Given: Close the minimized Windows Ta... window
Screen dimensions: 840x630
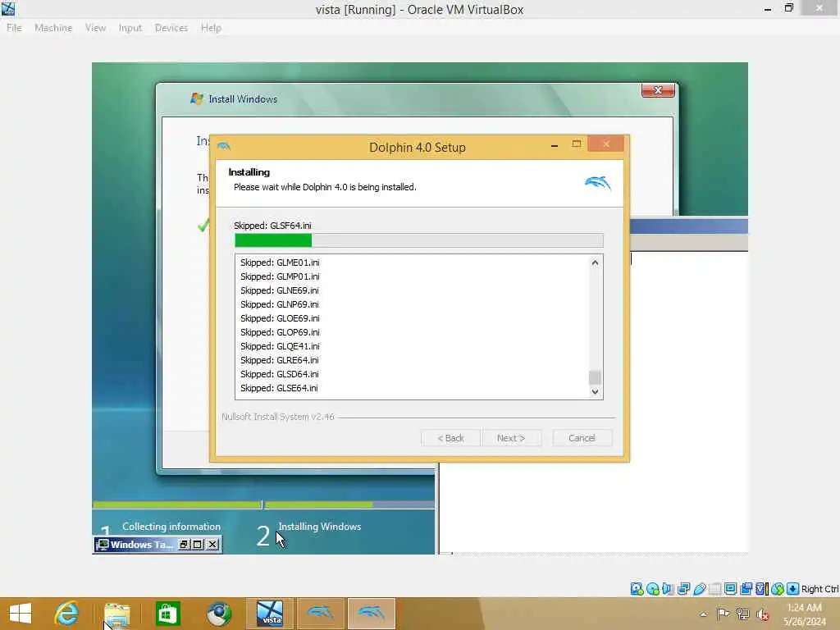Looking at the screenshot, I should coord(212,545).
